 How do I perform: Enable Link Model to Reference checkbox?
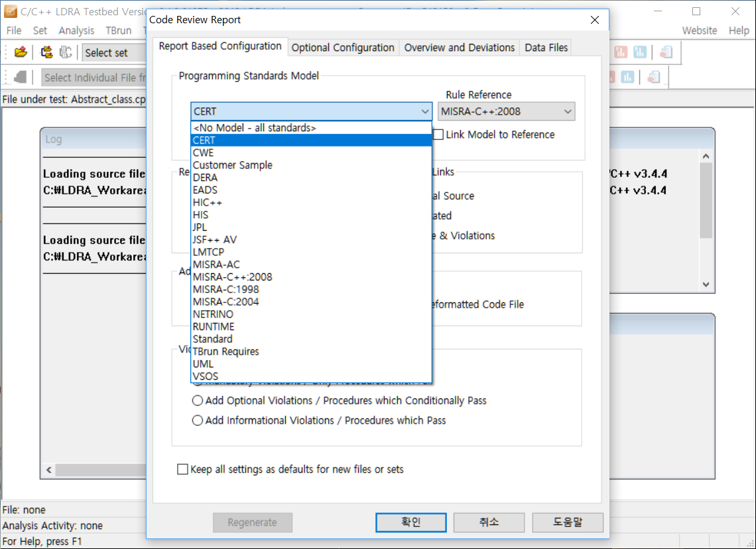[438, 135]
